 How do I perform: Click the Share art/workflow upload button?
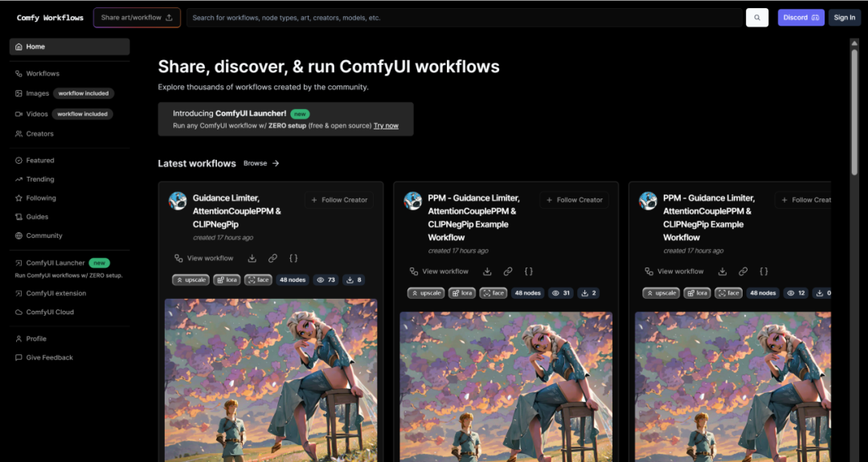pos(137,18)
